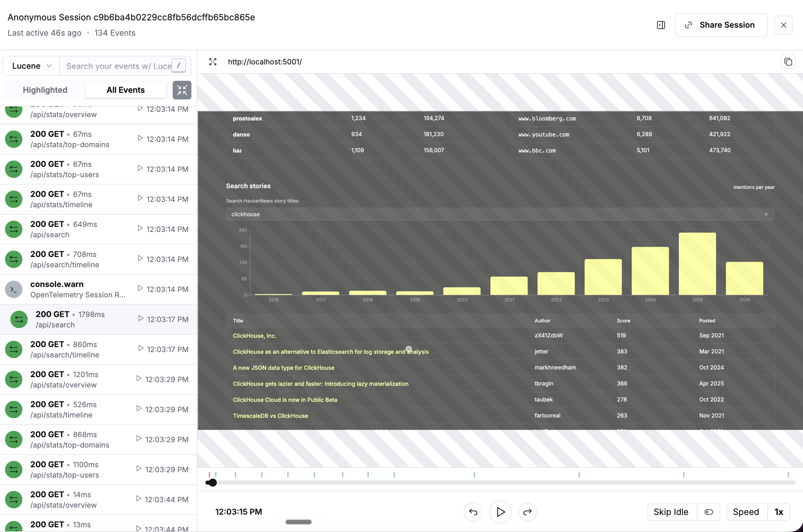Screen dimensions: 803x532
Task: Select the /api/search 1798ms event
Action: [x=99, y=319]
